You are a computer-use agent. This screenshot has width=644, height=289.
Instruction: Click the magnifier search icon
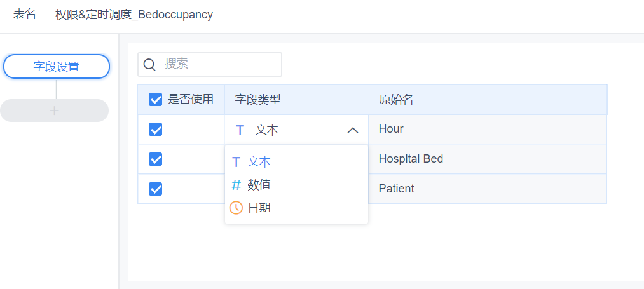point(149,64)
